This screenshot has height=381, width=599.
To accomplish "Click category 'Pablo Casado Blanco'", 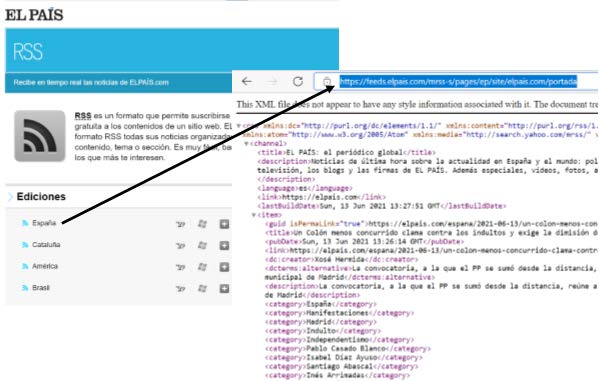I will pos(346,349).
